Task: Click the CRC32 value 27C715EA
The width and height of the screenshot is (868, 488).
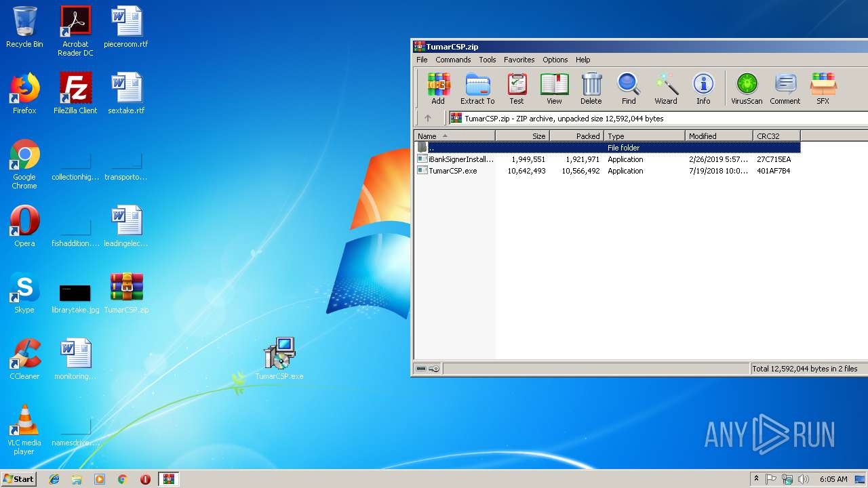Action: [774, 159]
